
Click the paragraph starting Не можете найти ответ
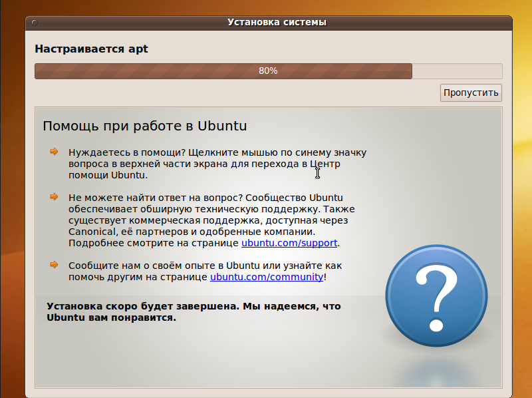pyautogui.click(x=211, y=220)
